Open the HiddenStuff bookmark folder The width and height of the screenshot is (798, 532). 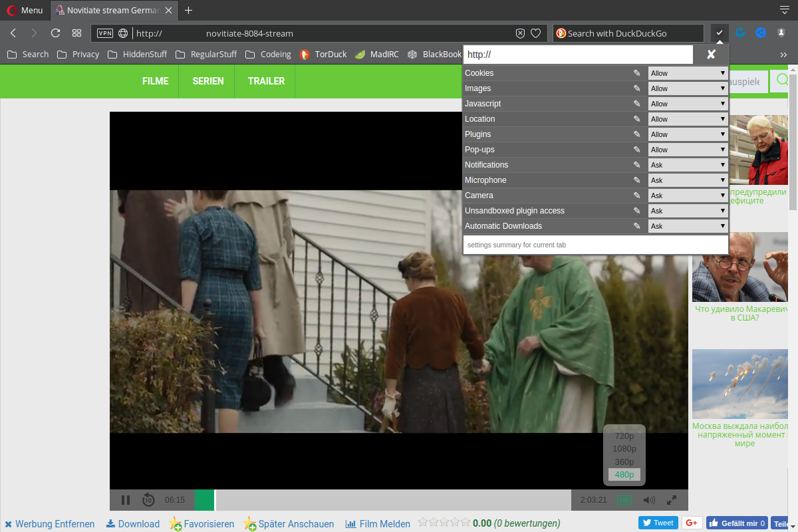point(138,55)
